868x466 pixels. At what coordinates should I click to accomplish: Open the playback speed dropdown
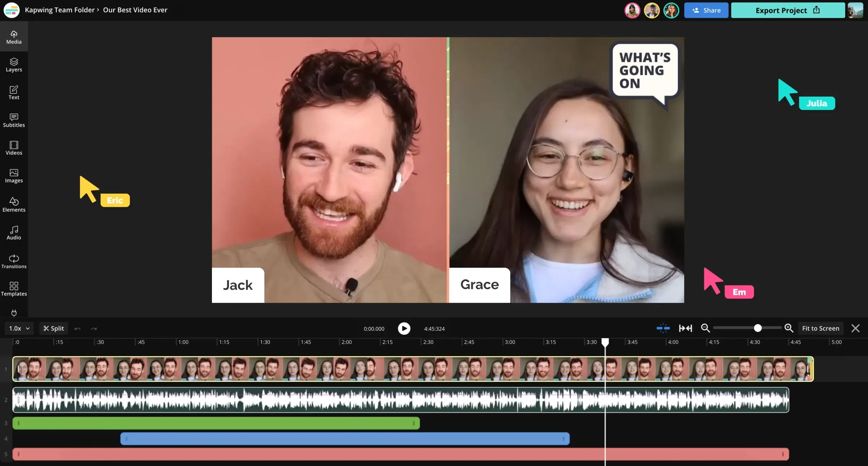(x=19, y=328)
